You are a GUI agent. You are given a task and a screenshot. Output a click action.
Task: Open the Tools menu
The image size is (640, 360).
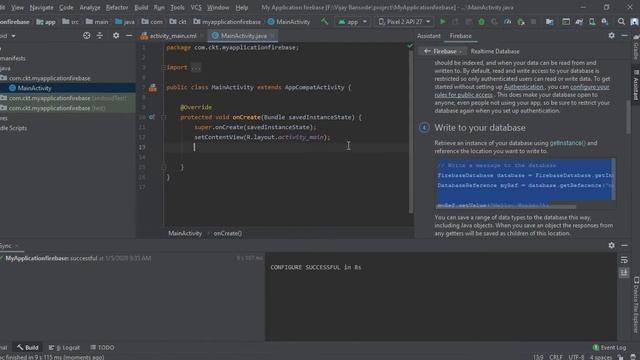pos(177,7)
